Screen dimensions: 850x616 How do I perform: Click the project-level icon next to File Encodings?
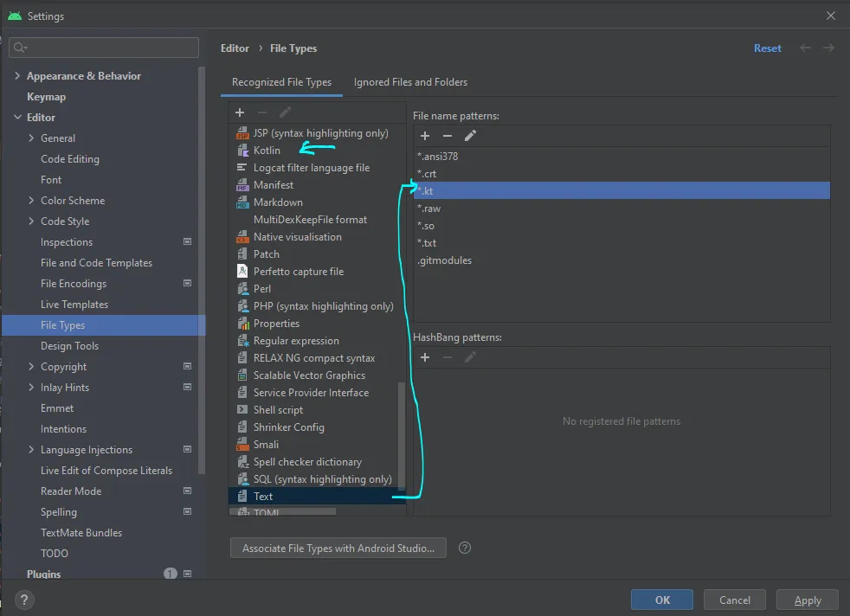click(188, 284)
